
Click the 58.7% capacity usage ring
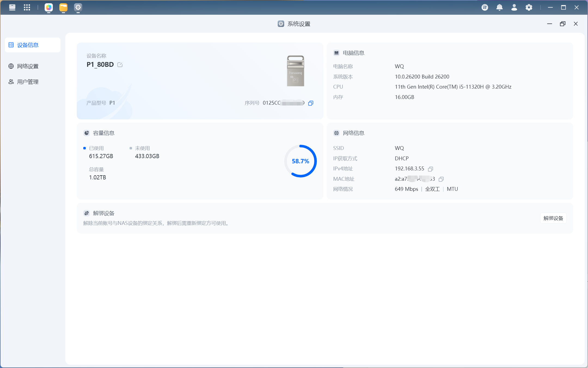pos(300,161)
